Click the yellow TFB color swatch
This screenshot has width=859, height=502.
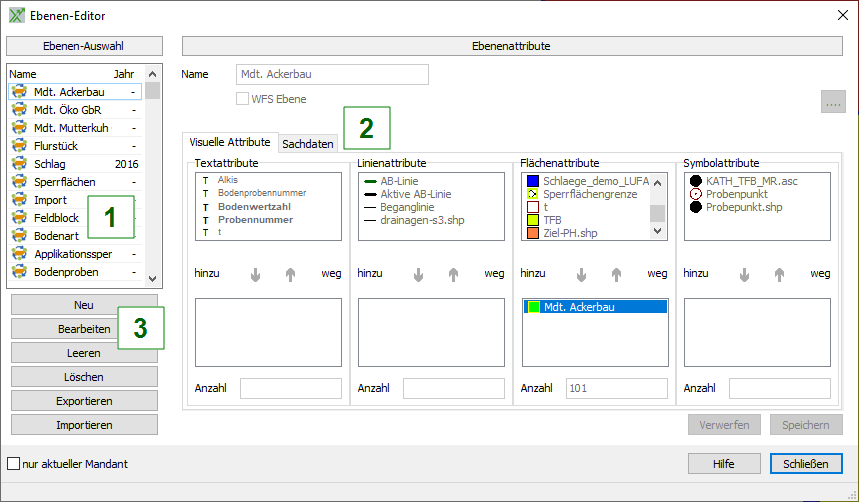[x=533, y=220]
